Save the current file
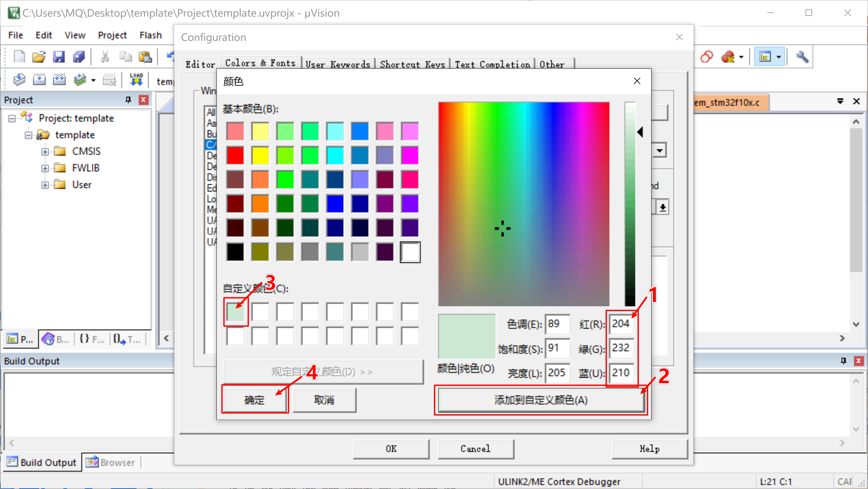 pos(59,57)
